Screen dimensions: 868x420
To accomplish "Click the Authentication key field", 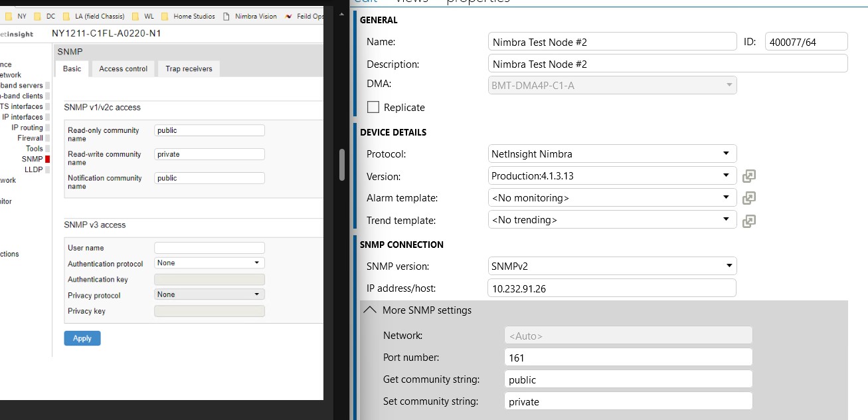I will [x=209, y=279].
